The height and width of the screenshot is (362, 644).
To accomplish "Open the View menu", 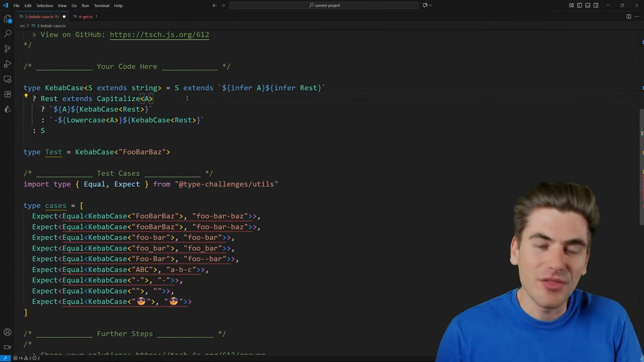I will click(x=62, y=6).
